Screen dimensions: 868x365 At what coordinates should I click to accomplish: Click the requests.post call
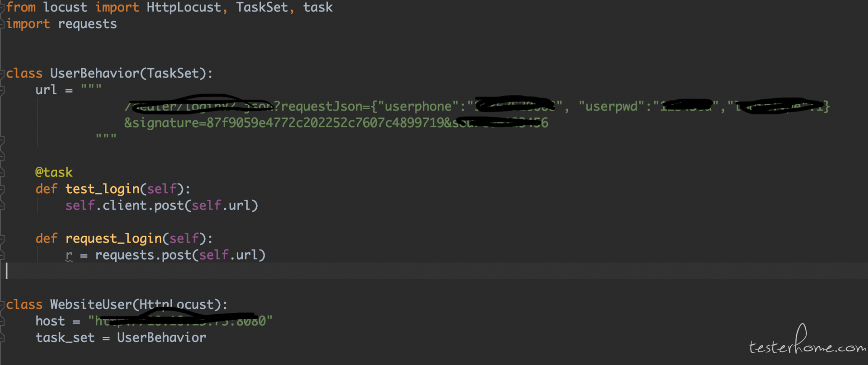(180, 255)
